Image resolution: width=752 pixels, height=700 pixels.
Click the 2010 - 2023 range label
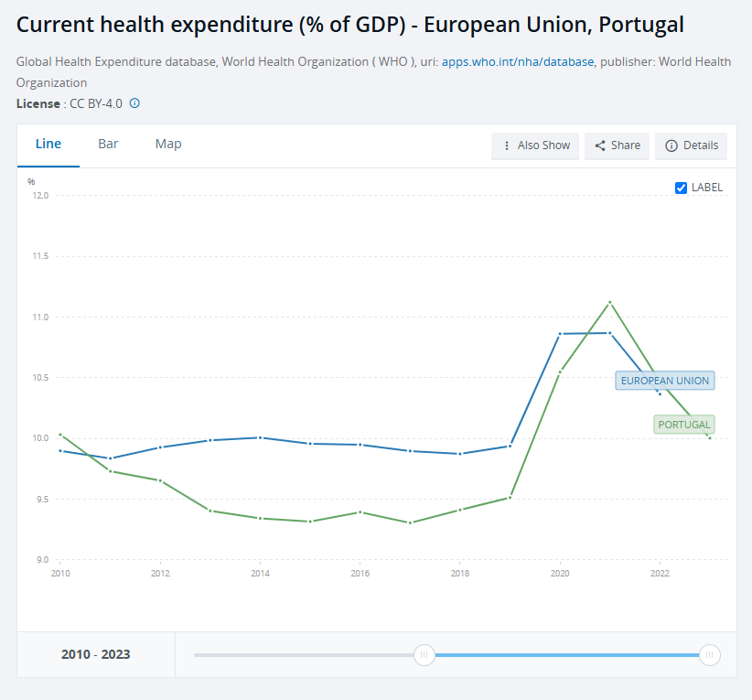coord(96,654)
